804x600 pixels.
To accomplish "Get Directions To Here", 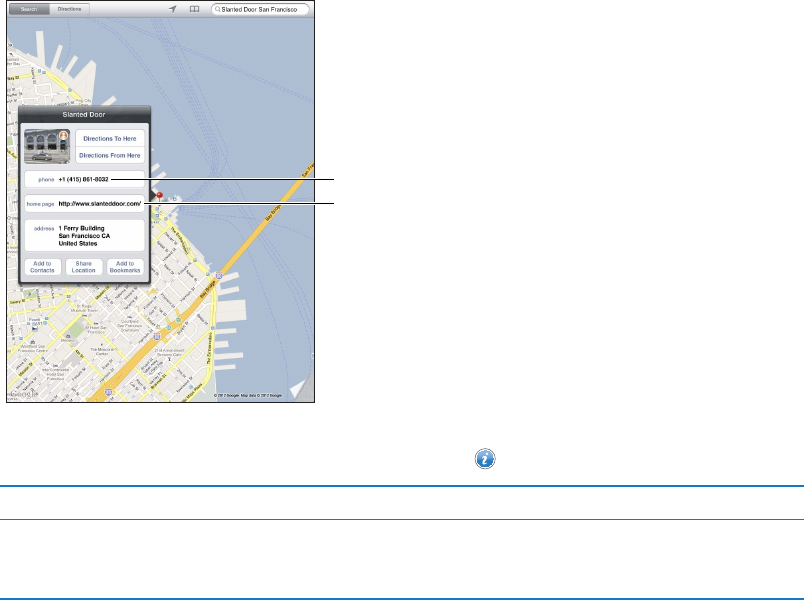I will click(110, 138).
